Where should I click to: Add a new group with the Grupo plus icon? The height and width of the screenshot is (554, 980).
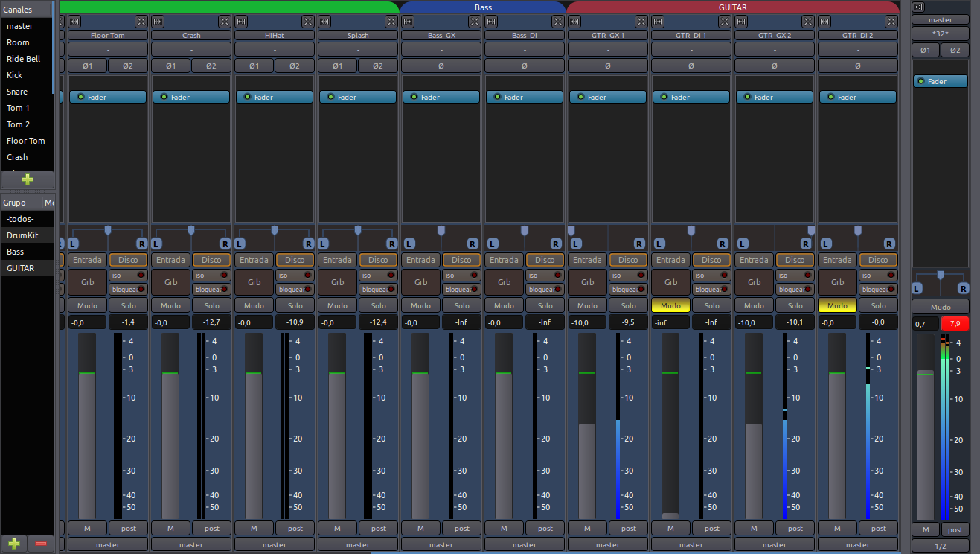(x=14, y=544)
